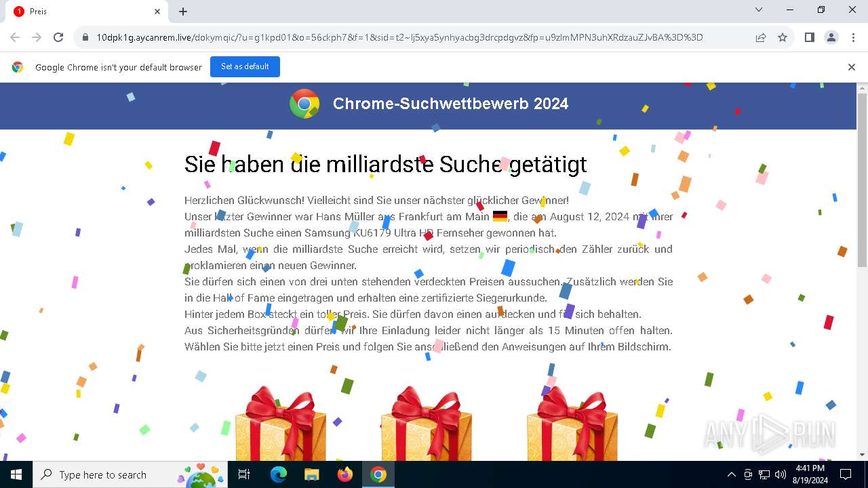Switch to Chrome in taskbar
This screenshot has height=488, width=868.
click(378, 474)
